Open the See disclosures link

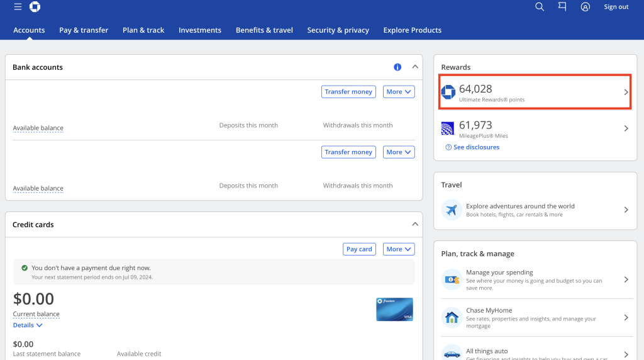pyautogui.click(x=477, y=147)
